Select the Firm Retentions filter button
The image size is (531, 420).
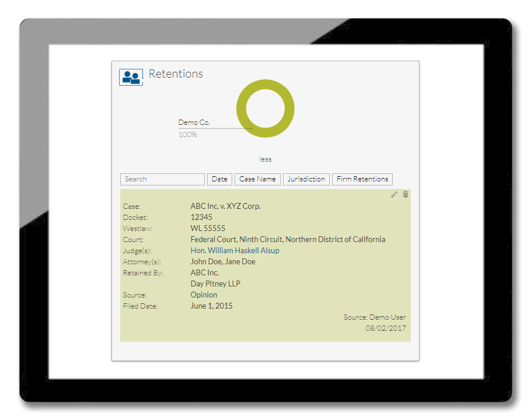(x=362, y=179)
